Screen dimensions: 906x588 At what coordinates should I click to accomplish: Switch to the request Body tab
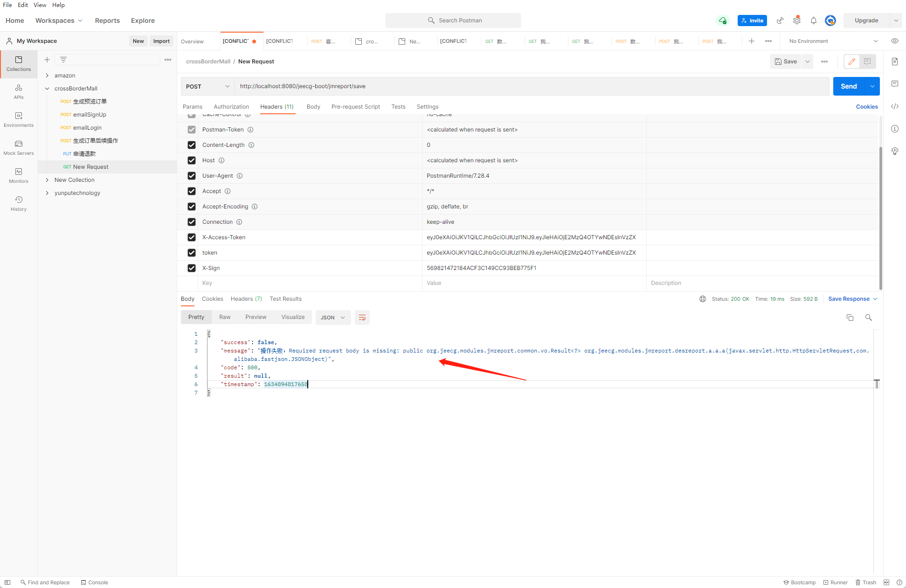click(313, 107)
